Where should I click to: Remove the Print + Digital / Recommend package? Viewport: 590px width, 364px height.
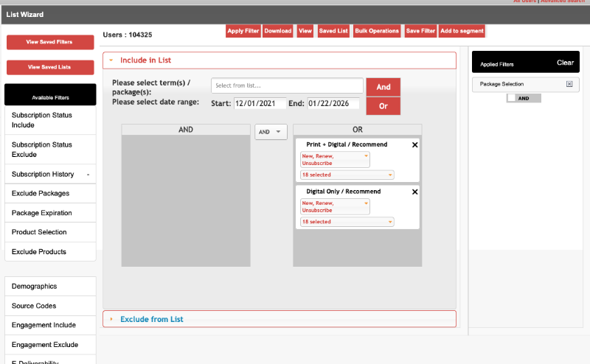coord(414,145)
